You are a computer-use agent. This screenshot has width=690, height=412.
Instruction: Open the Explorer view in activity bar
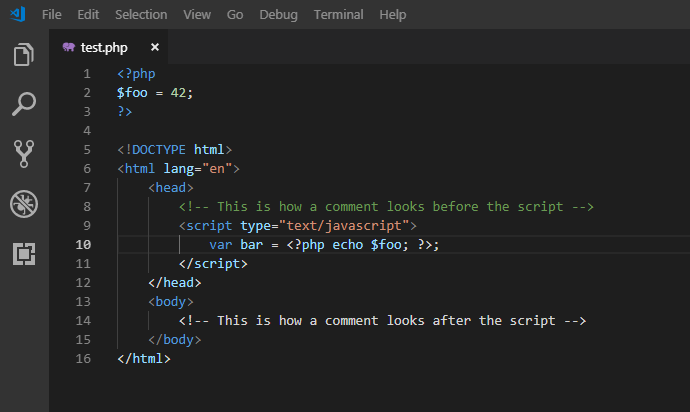(x=24, y=55)
